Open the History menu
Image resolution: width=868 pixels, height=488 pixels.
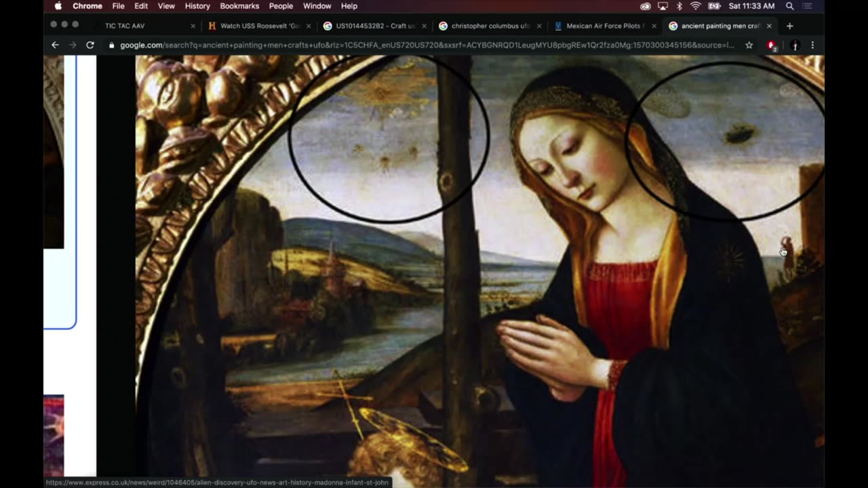pyautogui.click(x=197, y=6)
